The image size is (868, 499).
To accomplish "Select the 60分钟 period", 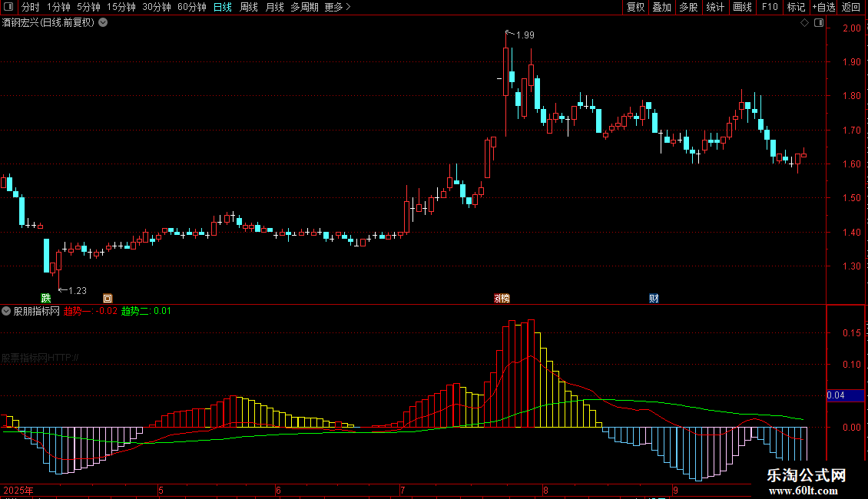I will point(191,7).
